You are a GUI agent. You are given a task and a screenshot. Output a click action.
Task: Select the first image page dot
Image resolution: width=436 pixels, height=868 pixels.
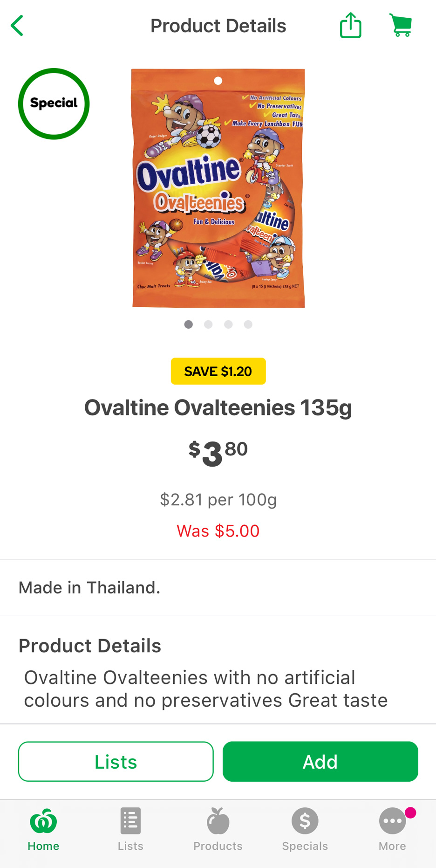[189, 324]
